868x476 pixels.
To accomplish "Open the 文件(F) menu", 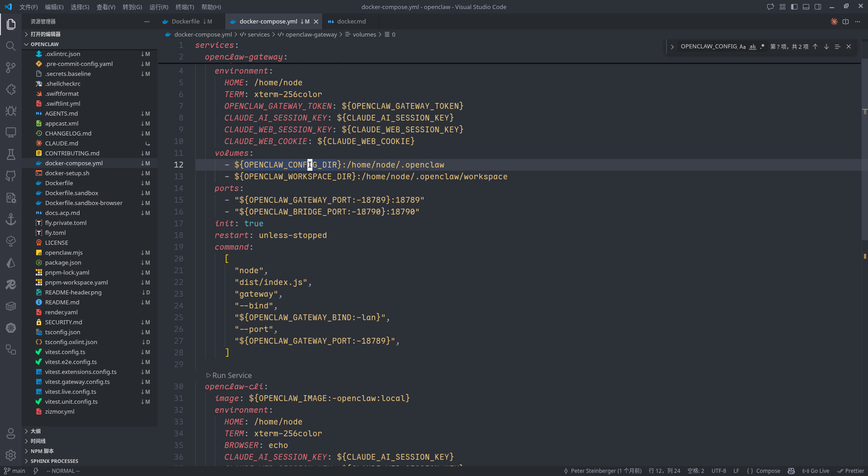I will 28,7.
